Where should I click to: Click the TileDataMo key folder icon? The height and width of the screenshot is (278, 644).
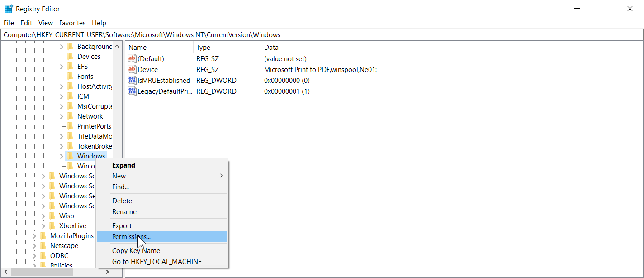70,136
